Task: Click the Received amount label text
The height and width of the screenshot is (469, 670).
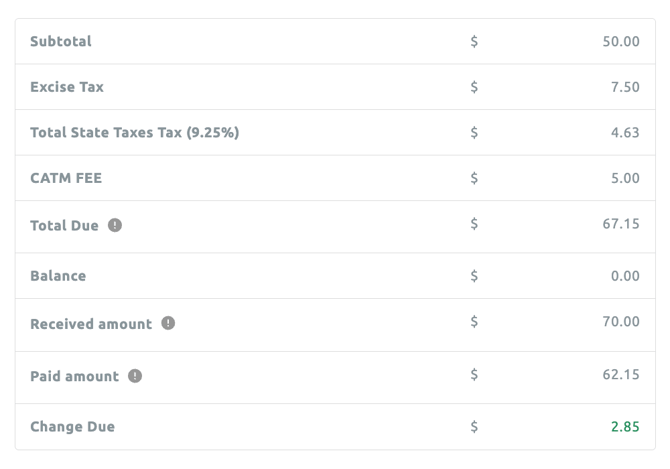Action: tap(91, 324)
